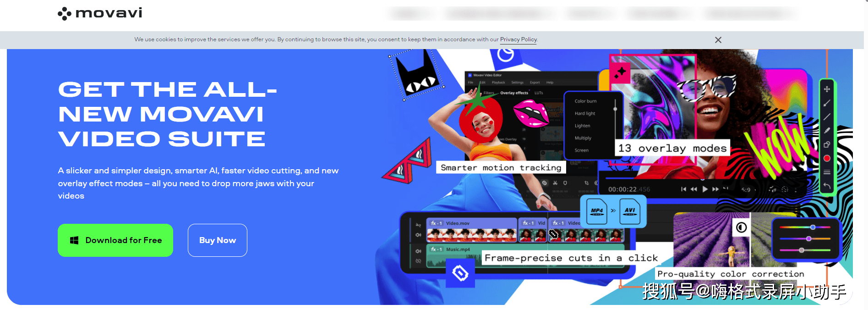Choose the Lighten overlay mode
The width and height of the screenshot is (868, 310).
(582, 126)
